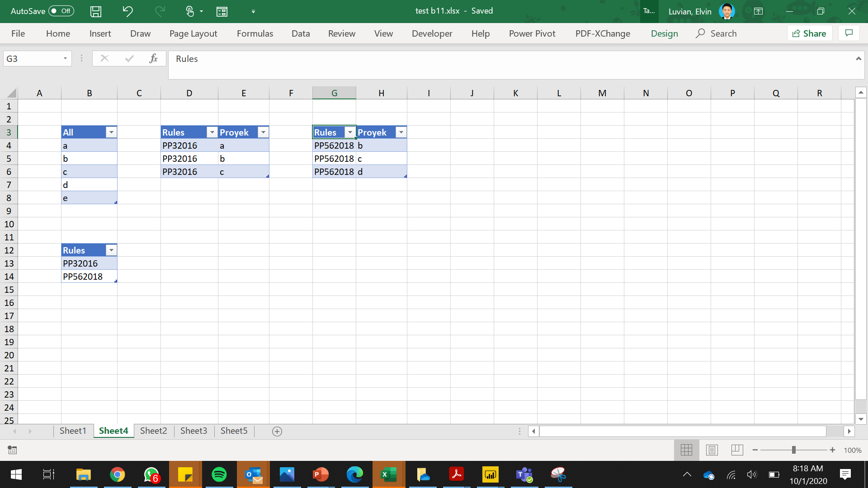The image size is (868, 488).
Task: Switch to Page Layout view
Action: point(712,450)
